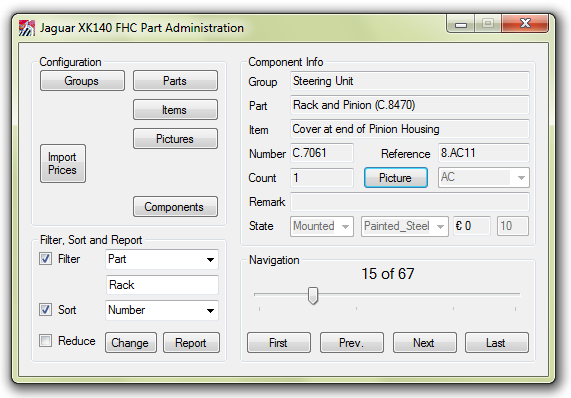Uncheck the Filter checkbox
Screen dimensions: 571x398
pos(46,259)
